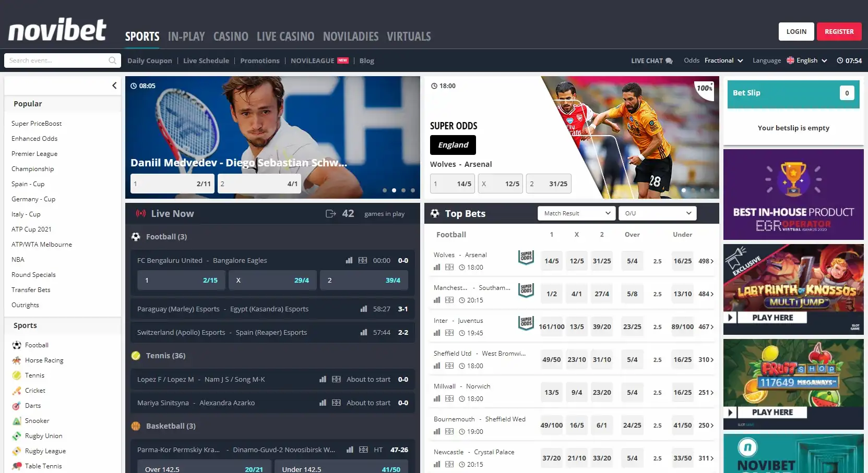
Task: Select Rugby League icon in Sports list
Action: pos(17,451)
